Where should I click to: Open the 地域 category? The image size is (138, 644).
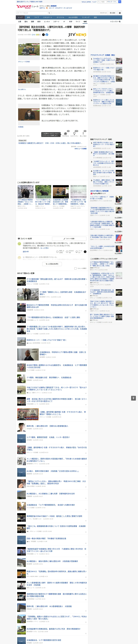tap(85, 21)
